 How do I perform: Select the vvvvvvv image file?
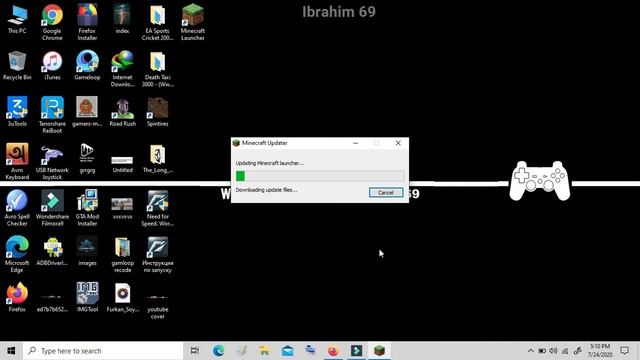[x=122, y=208]
